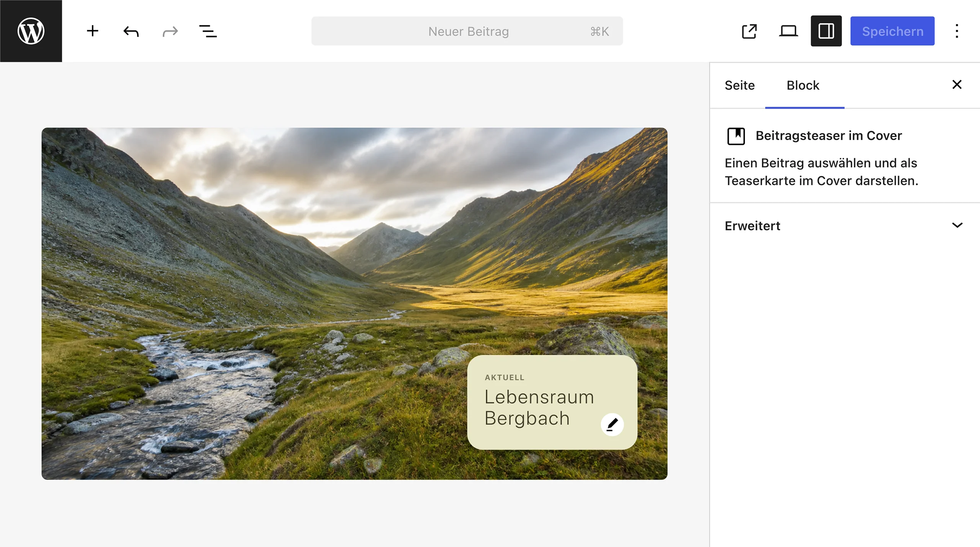Image resolution: width=980 pixels, height=547 pixels.
Task: Click the pencil edit icon on teaser card
Action: tap(612, 425)
